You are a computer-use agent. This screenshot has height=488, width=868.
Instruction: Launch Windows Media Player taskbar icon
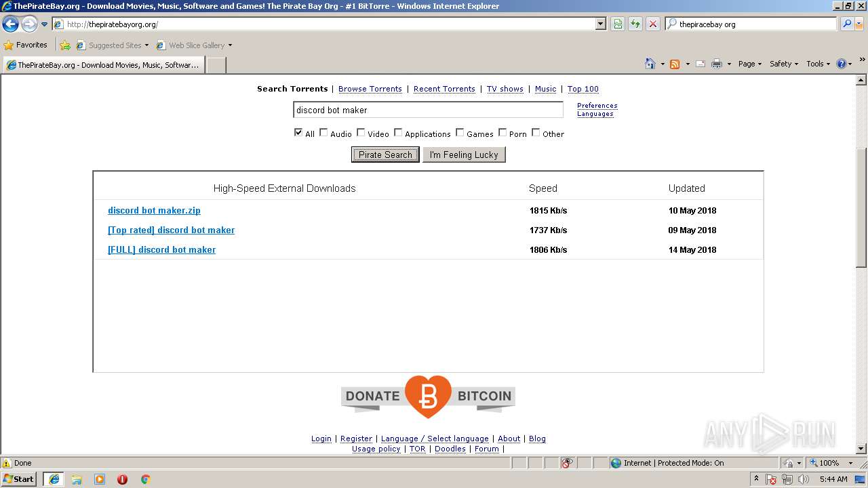[x=100, y=479]
